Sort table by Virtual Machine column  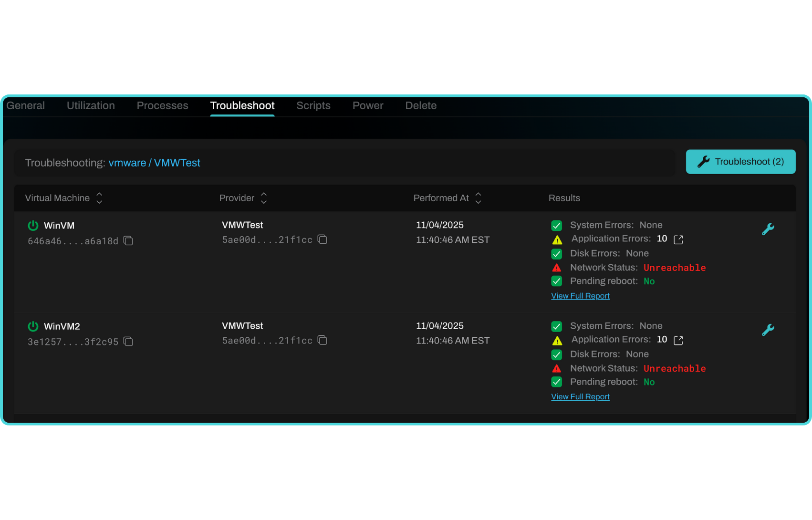99,198
